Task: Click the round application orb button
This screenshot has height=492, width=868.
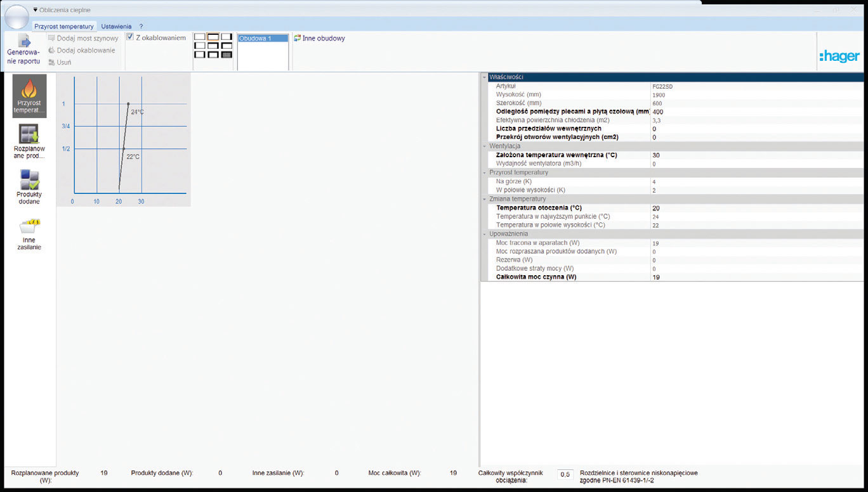Action: point(16,17)
